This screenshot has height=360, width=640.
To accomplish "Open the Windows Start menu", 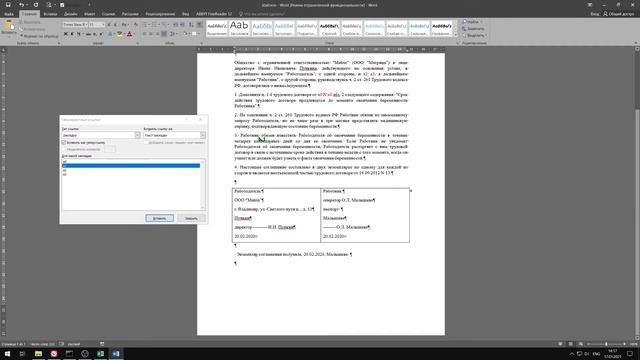I will pos(7,353).
